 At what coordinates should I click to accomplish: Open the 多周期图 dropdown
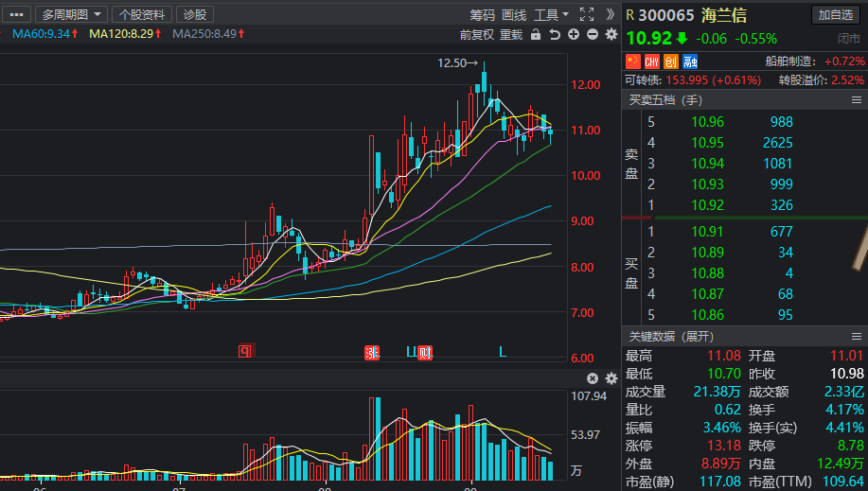coord(71,14)
